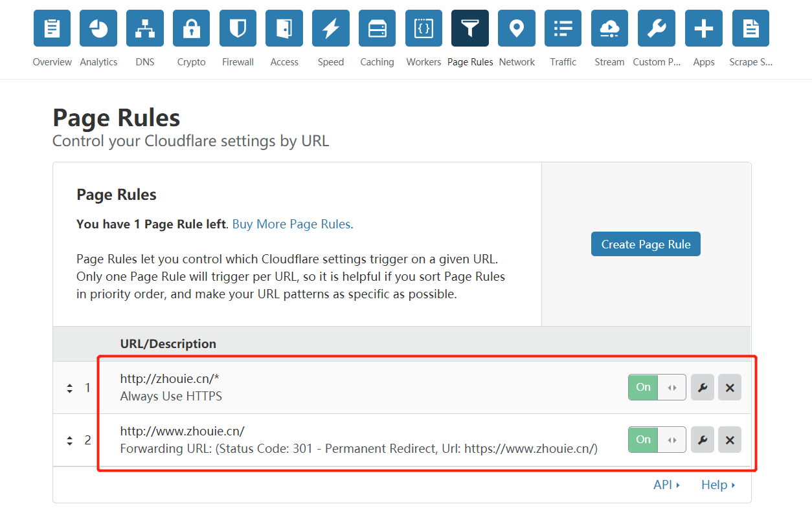Follow the Buy More Page Rules link
The width and height of the screenshot is (812, 524).
point(291,224)
